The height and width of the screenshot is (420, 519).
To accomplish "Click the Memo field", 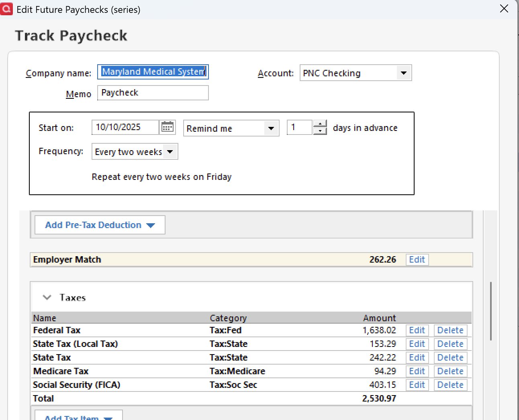I will click(x=153, y=93).
